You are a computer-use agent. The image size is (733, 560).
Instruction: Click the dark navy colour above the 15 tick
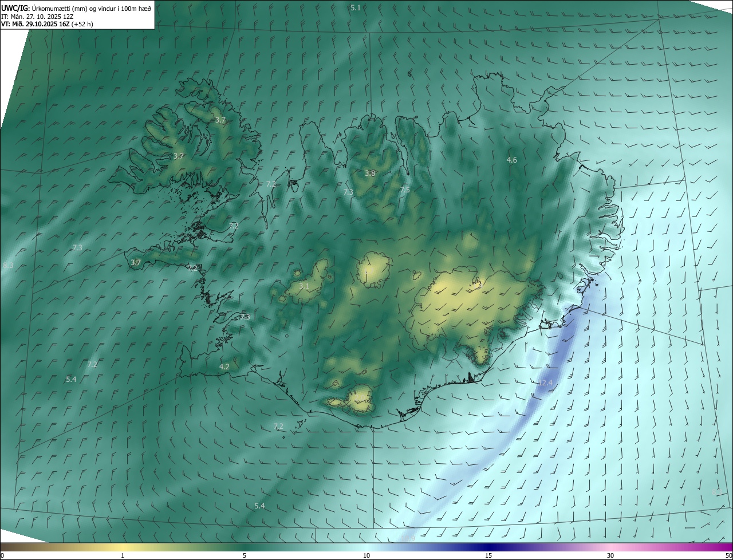pyautogui.click(x=488, y=546)
